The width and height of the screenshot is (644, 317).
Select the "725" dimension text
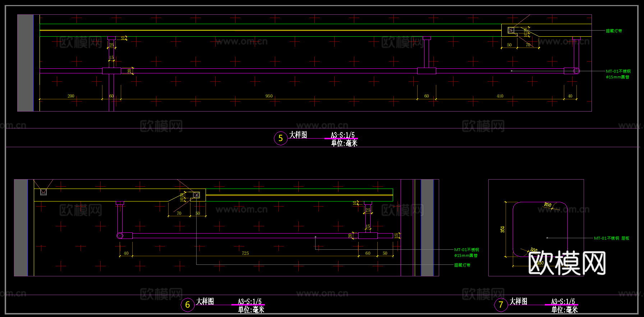point(245,253)
